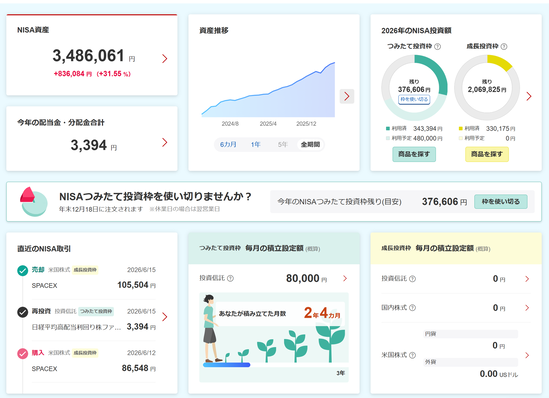549x398 pixels.
Task: Open recent NISA transactions arrow
Action: point(165,317)
